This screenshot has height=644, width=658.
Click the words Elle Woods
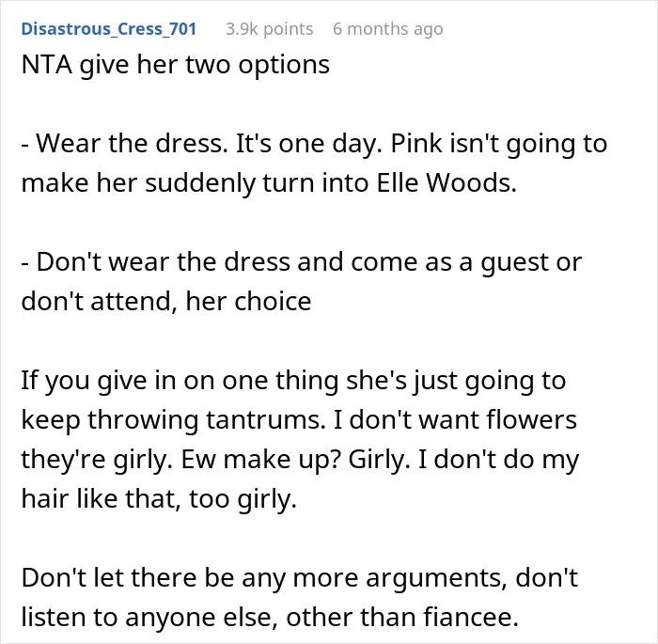pyautogui.click(x=446, y=182)
